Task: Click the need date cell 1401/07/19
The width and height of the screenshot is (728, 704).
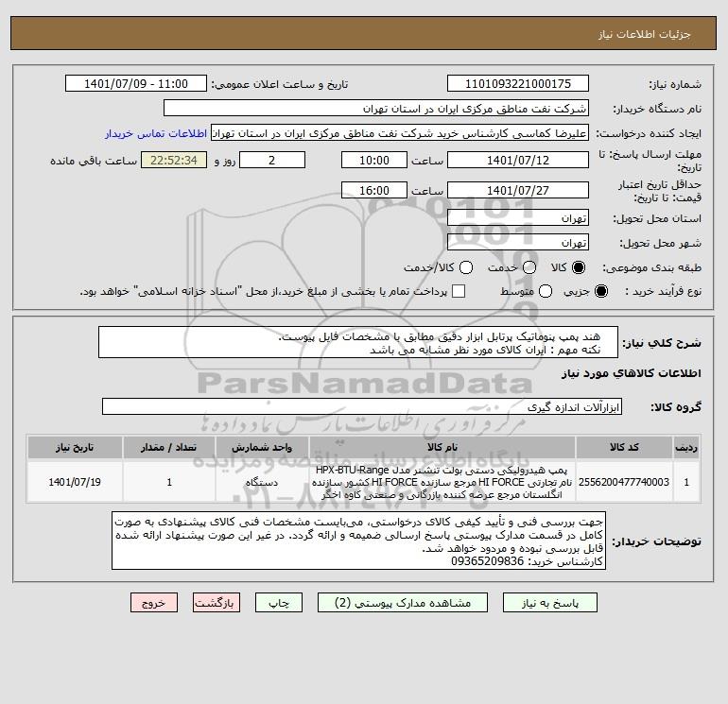Action: (75, 482)
